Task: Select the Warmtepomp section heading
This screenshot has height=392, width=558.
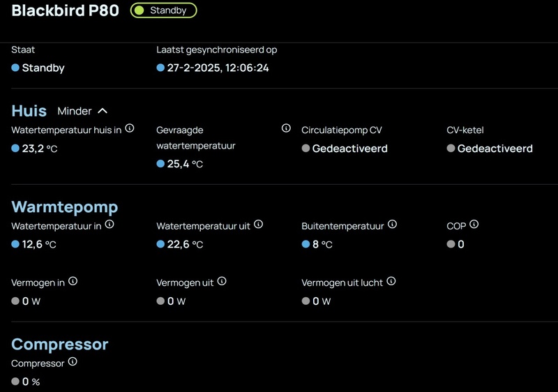Action: click(65, 207)
